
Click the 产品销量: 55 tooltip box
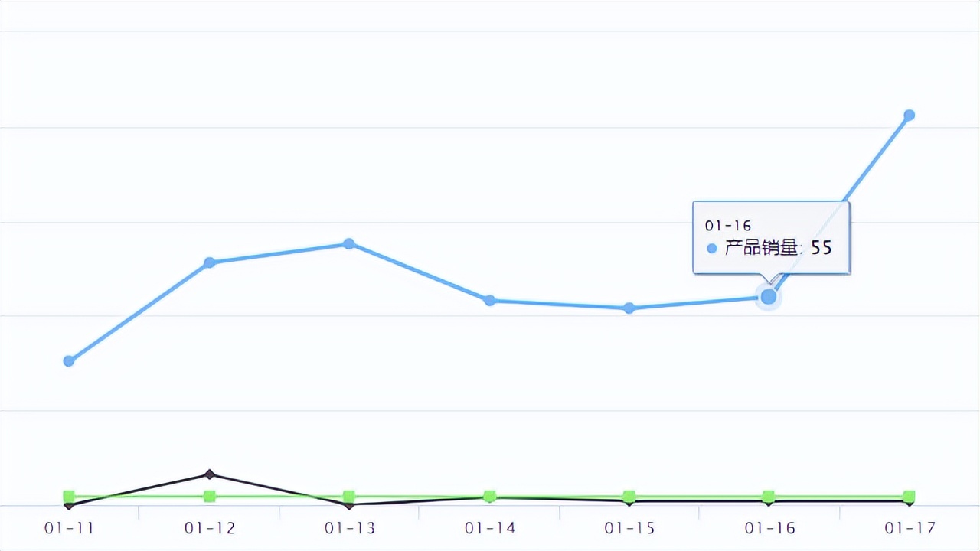click(771, 237)
